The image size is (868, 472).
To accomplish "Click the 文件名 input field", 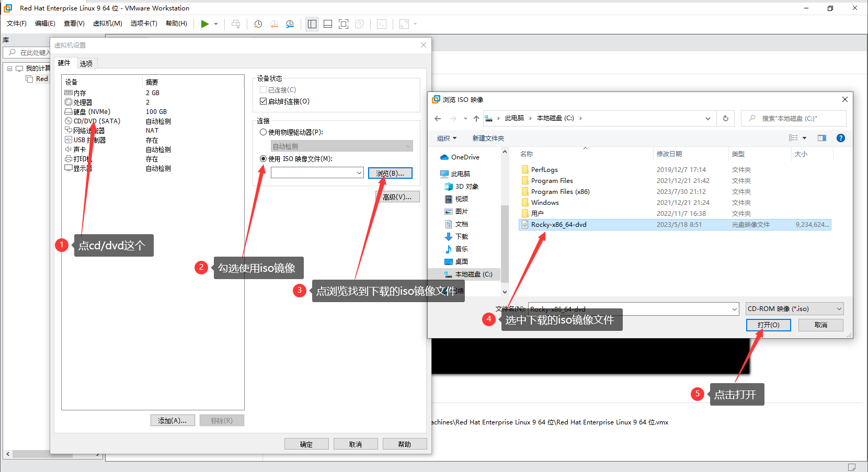I will 634,309.
